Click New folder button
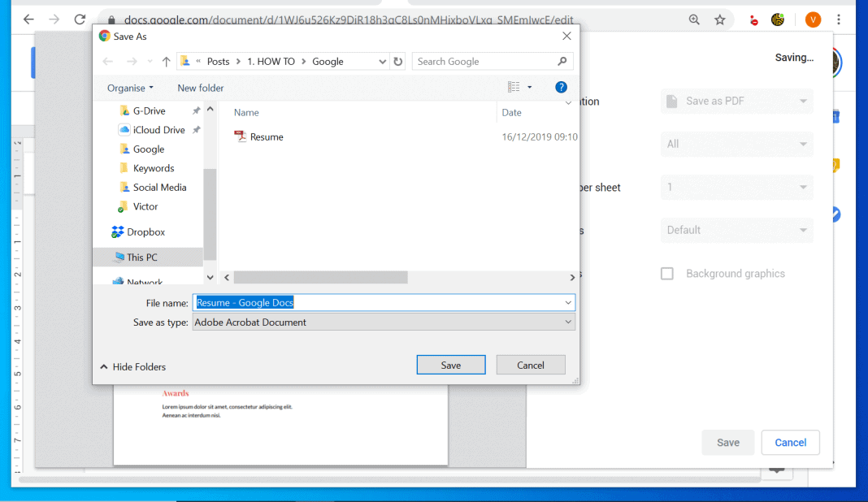868x502 pixels. (x=201, y=88)
